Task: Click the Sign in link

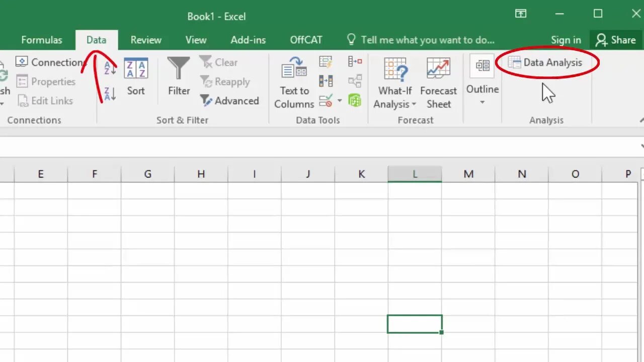Action: 566,40
